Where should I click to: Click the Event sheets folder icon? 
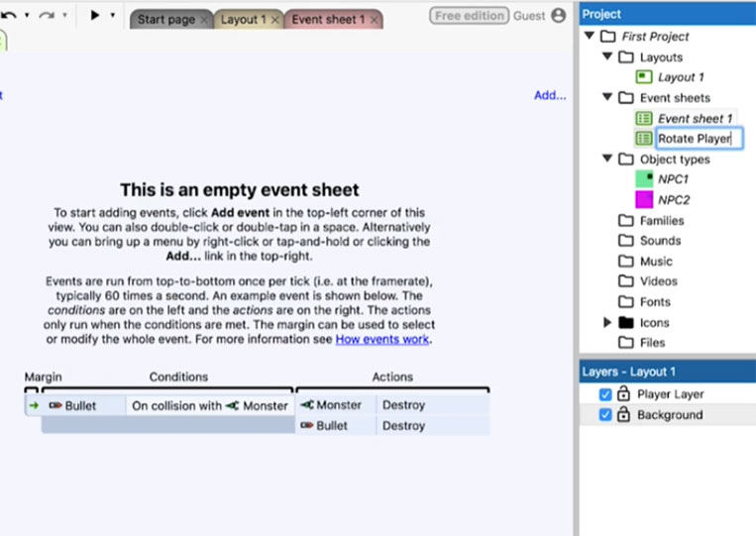626,97
